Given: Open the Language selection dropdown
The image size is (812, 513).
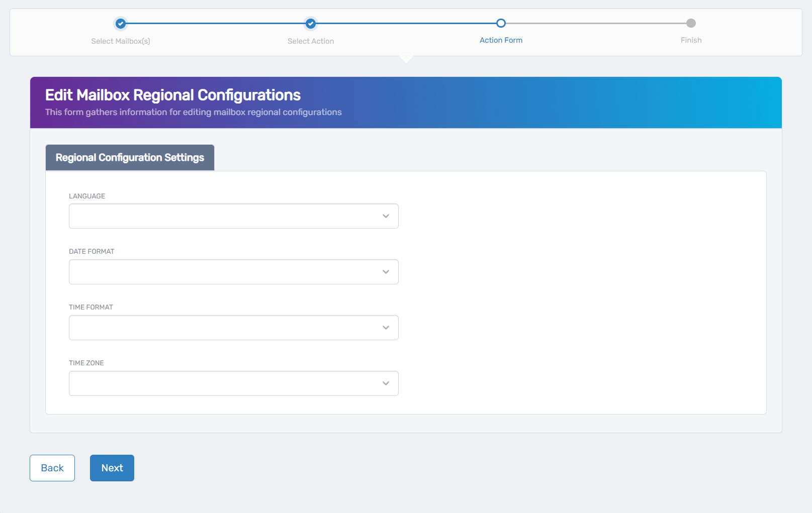Looking at the screenshot, I should pos(233,216).
